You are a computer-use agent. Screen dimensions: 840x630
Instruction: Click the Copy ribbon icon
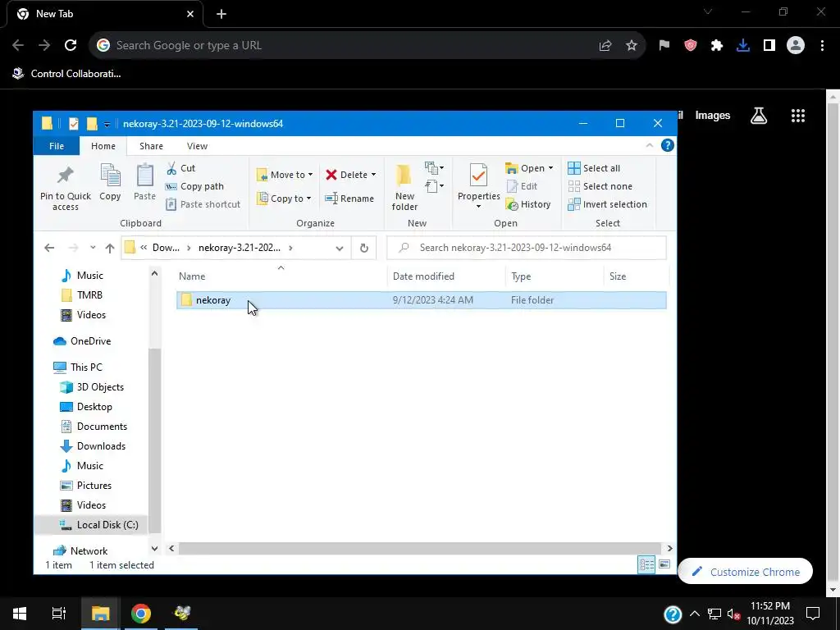110,176
